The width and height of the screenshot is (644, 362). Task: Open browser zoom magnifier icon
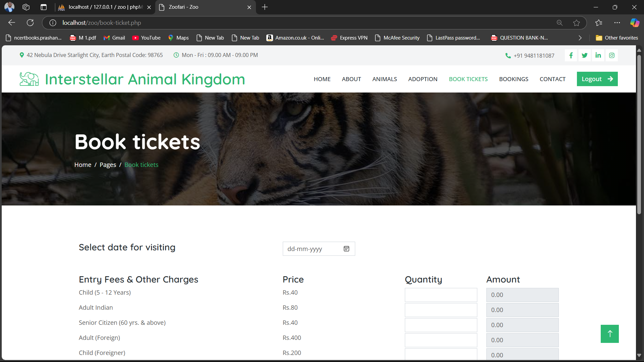[x=559, y=23]
